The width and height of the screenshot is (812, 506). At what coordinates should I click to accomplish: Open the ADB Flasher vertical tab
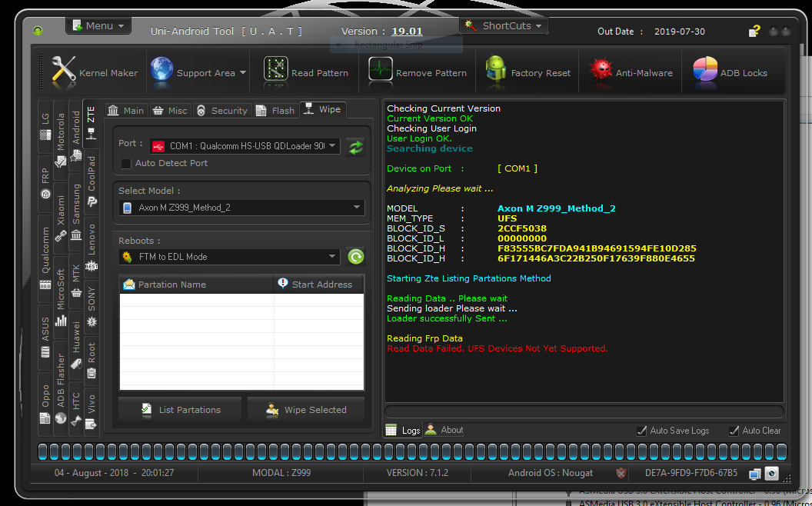pos(61,388)
